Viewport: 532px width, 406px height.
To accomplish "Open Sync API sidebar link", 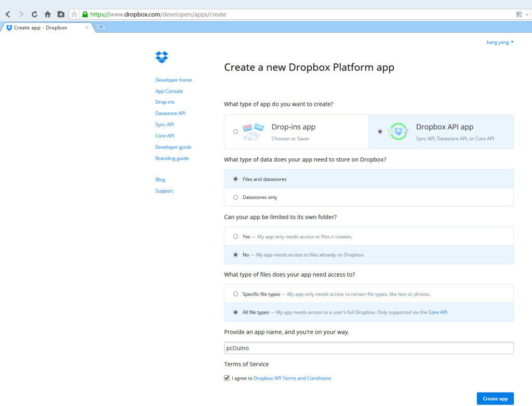I will click(x=165, y=125).
